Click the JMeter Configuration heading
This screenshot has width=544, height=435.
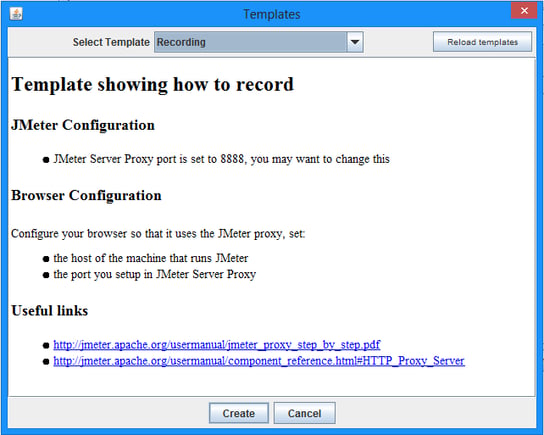(x=83, y=125)
